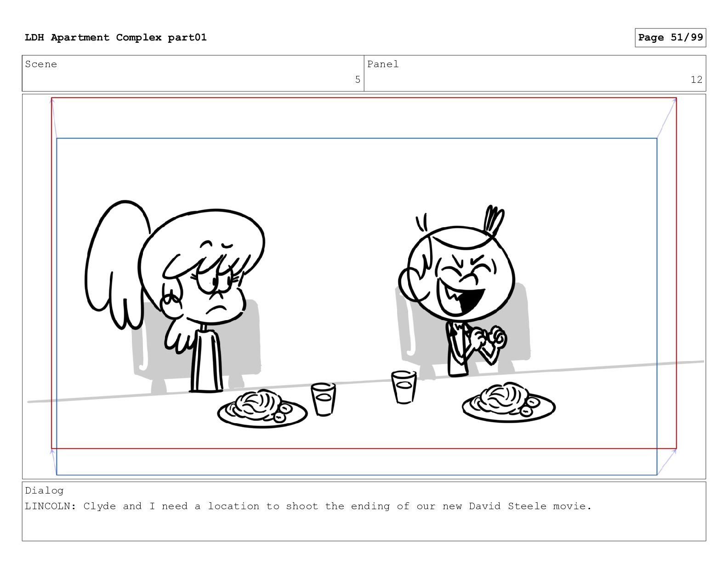Click the title "LDH Apartment Complex part01"
The image size is (728, 563).
(116, 37)
